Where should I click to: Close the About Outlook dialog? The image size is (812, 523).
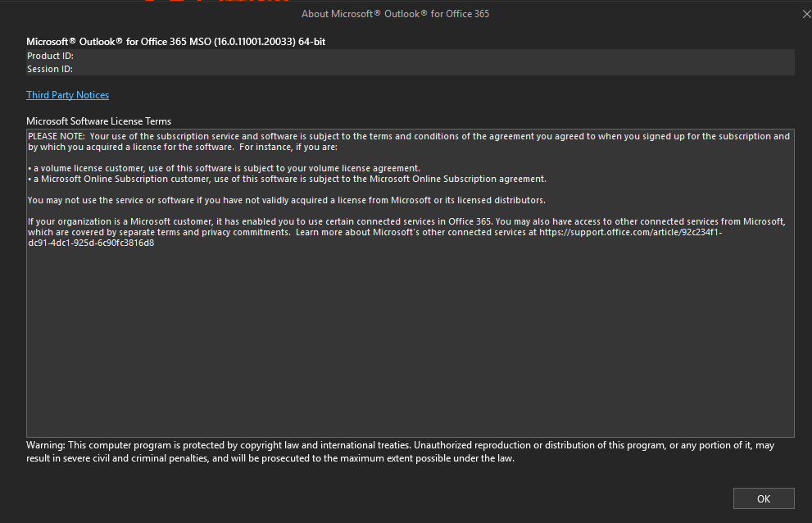pyautogui.click(x=806, y=14)
